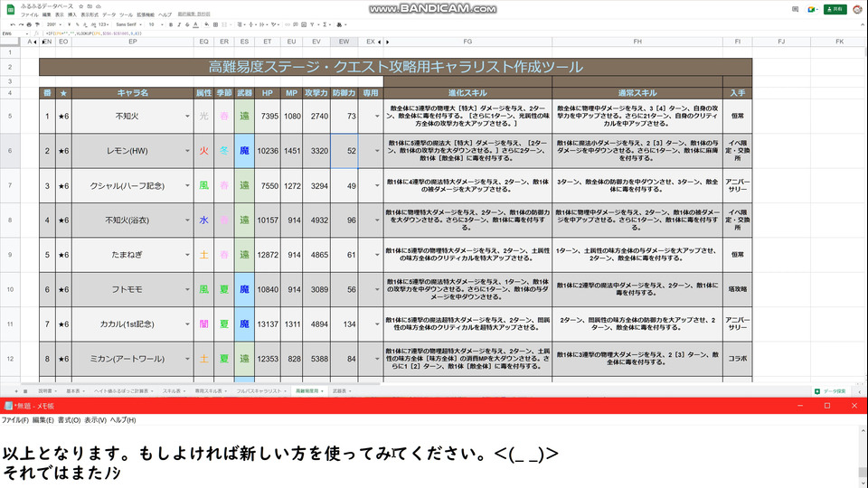Apply yen currency format
The width and height of the screenshot is (868, 488).
click(x=70, y=24)
